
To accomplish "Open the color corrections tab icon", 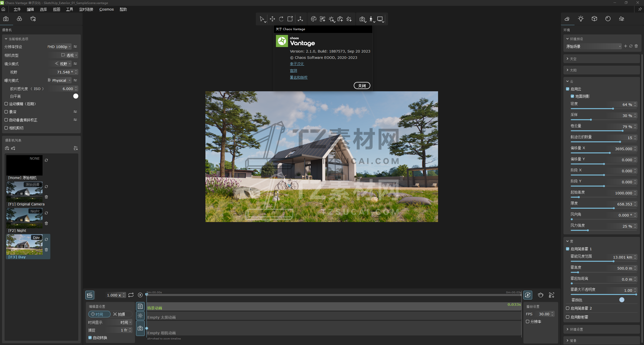I will point(19,19).
